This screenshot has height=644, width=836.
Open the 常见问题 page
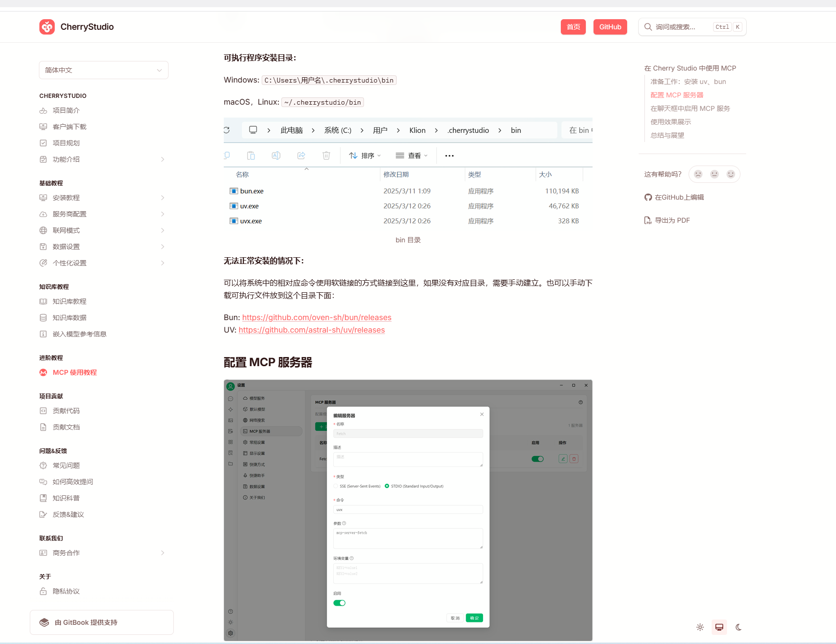[66, 465]
